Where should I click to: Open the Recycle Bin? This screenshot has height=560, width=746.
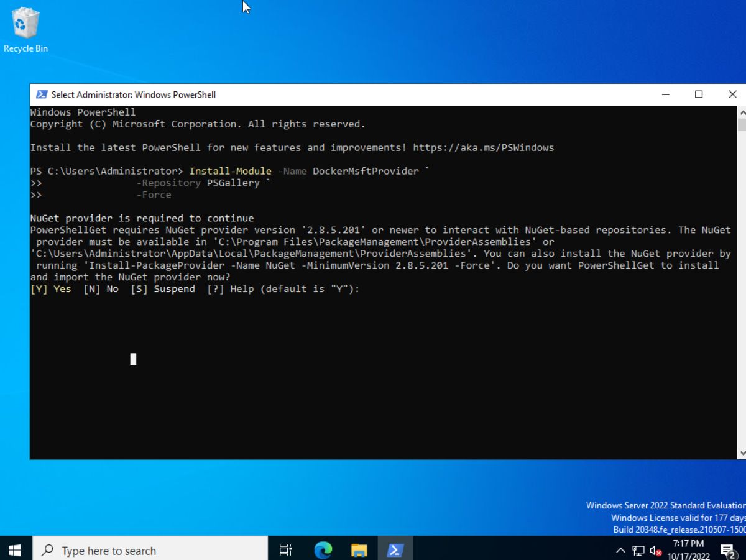(25, 25)
